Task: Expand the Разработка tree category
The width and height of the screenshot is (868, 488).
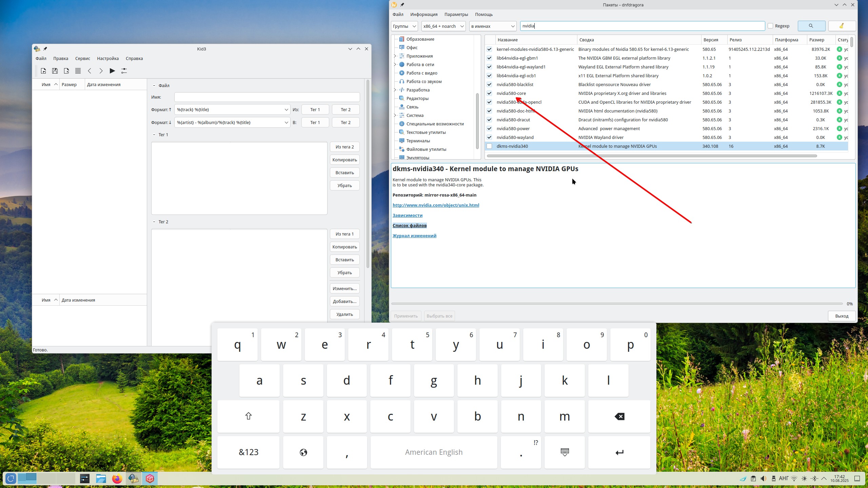Action: tap(395, 90)
